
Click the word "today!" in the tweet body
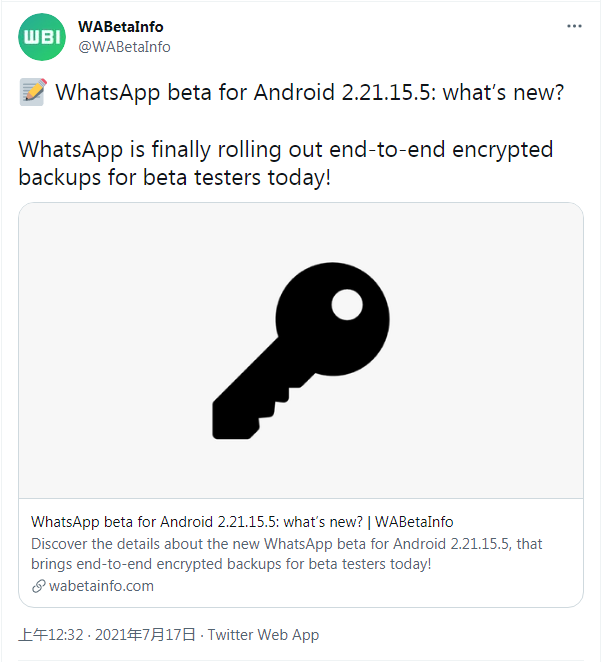click(x=296, y=178)
